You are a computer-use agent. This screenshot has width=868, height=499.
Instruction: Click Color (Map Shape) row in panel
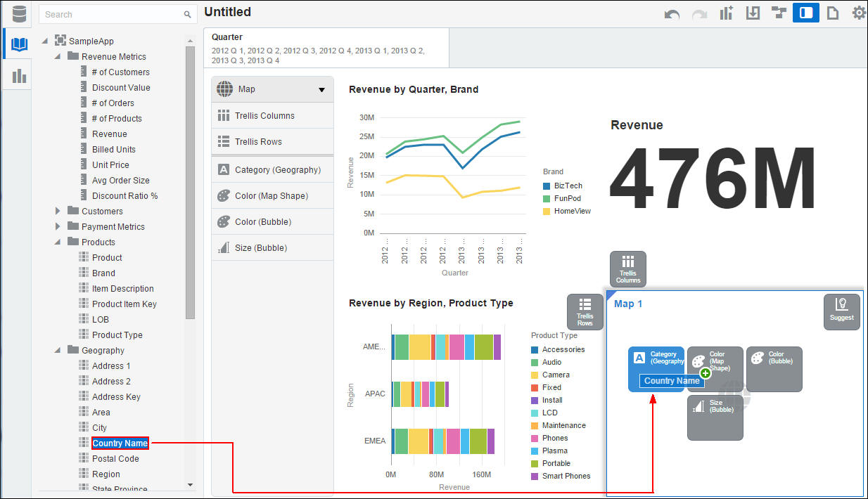pos(273,195)
